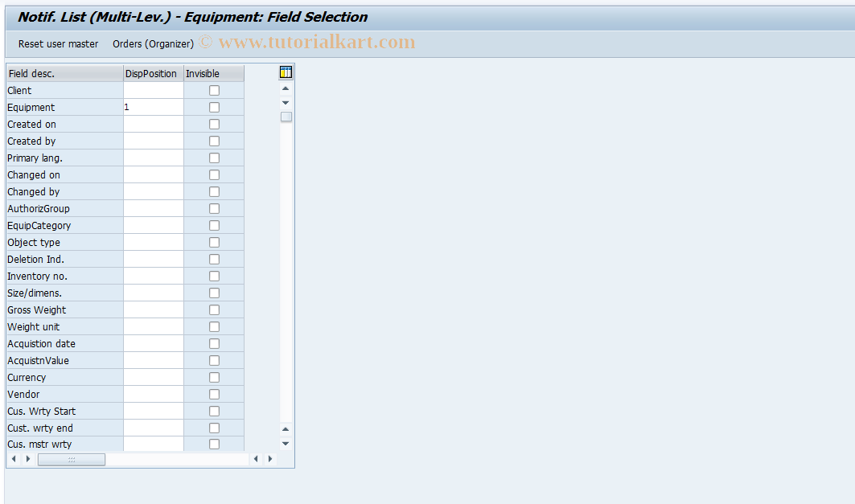Click the far-right scroll left arrow of the horizontal scrollbar
The width and height of the screenshot is (855, 504).
point(256,459)
